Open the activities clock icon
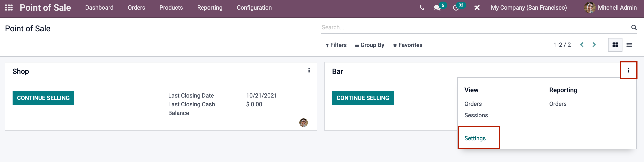This screenshot has height=162, width=644. click(456, 8)
